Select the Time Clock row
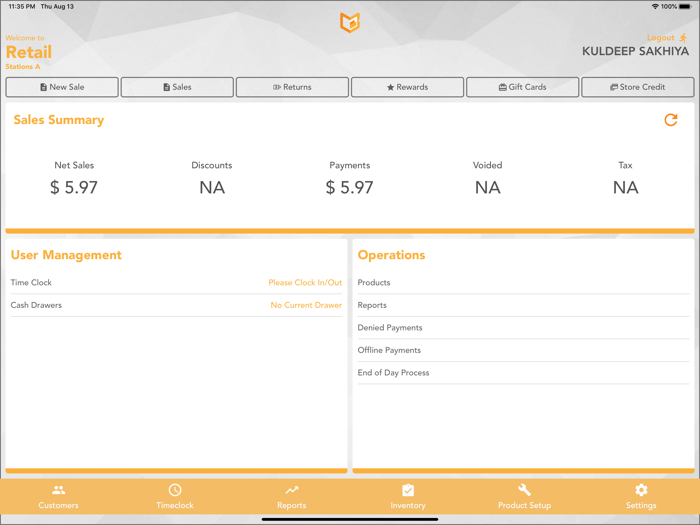This screenshot has height=525, width=700. click(176, 283)
